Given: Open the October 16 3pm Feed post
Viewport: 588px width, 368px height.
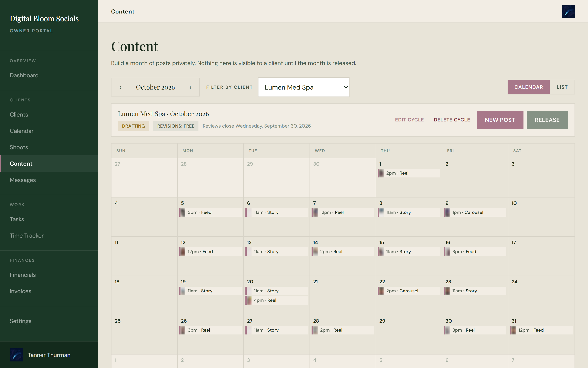Looking at the screenshot, I should (x=475, y=252).
